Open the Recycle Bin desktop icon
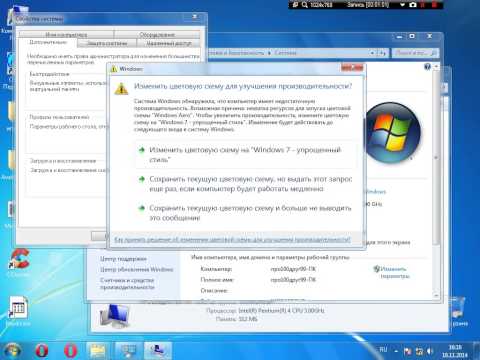Image resolution: width=480 pixels, height=360 pixels. [459, 311]
